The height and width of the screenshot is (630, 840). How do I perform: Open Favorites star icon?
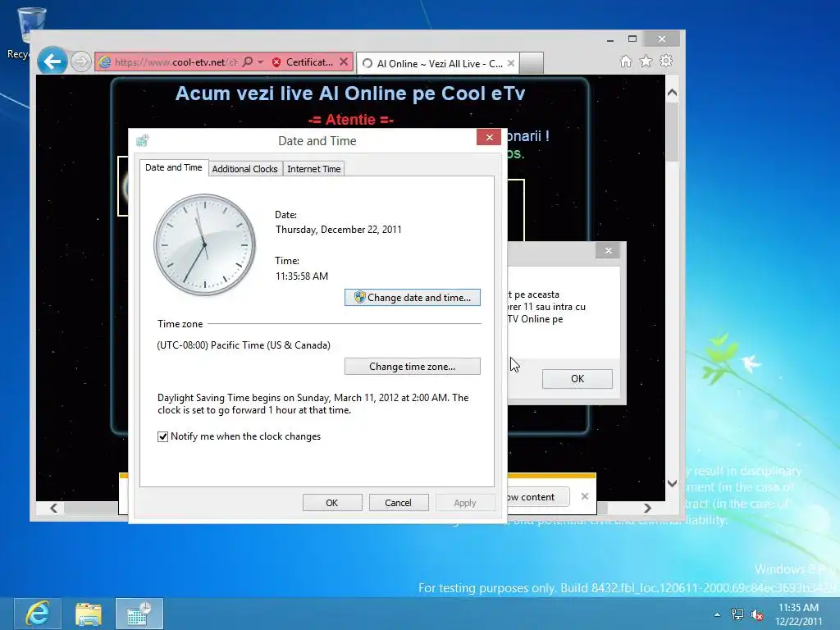pyautogui.click(x=646, y=62)
